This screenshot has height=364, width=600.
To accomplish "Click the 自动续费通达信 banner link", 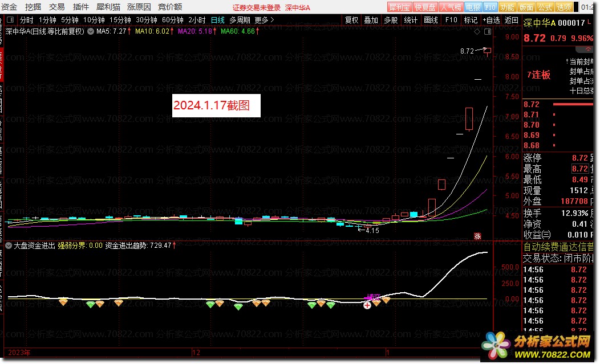I will coord(558,247).
